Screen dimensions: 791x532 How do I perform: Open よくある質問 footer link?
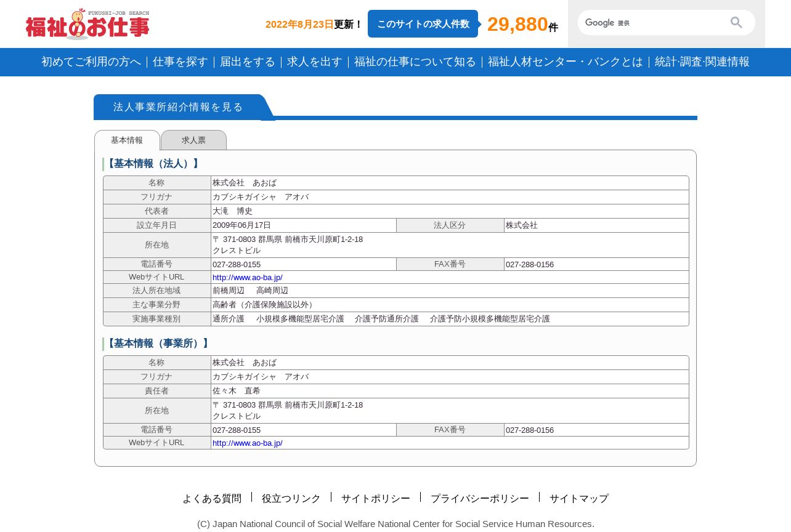click(212, 499)
